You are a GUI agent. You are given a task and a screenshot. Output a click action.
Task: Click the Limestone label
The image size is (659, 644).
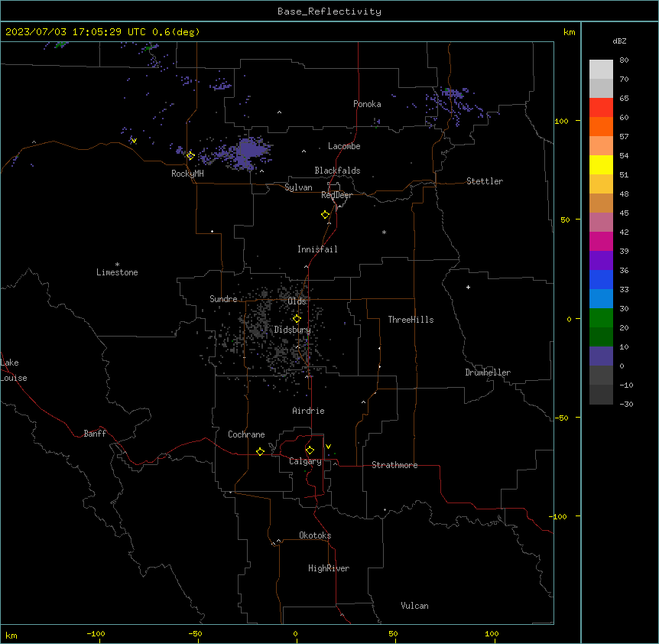[x=117, y=272]
